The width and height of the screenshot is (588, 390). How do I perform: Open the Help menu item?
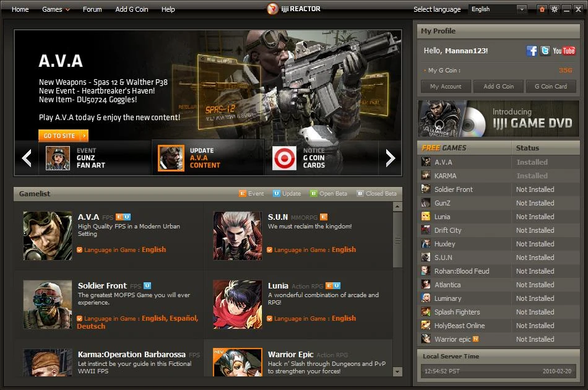(x=168, y=9)
